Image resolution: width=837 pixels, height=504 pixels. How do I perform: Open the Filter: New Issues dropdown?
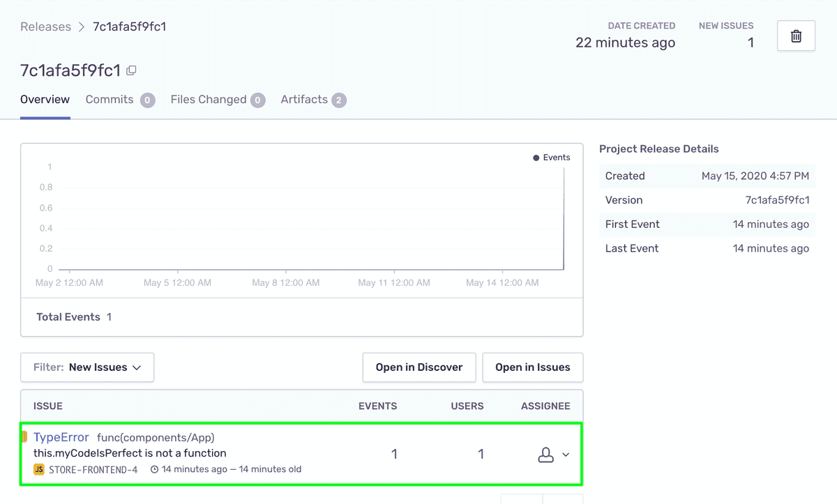pyautogui.click(x=87, y=367)
